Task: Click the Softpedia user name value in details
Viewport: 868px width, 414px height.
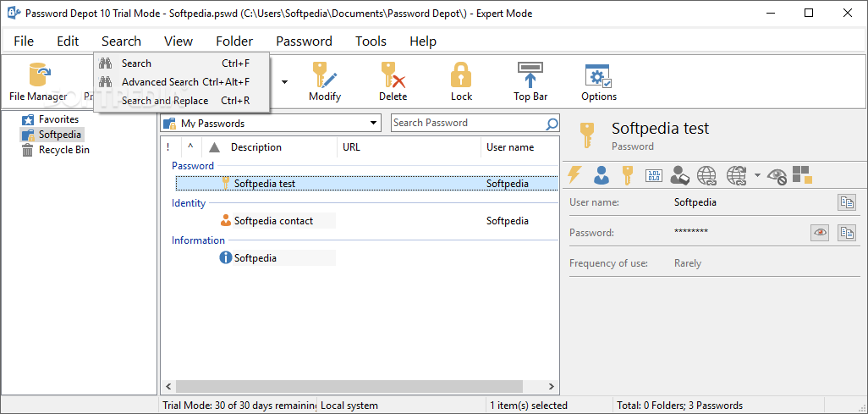Action: pyautogui.click(x=695, y=202)
